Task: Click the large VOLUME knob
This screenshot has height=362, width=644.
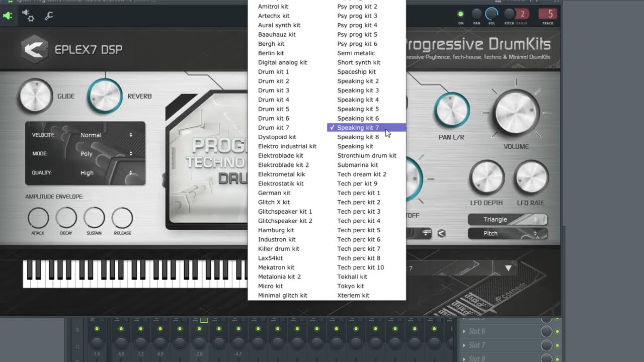Action: [516, 112]
